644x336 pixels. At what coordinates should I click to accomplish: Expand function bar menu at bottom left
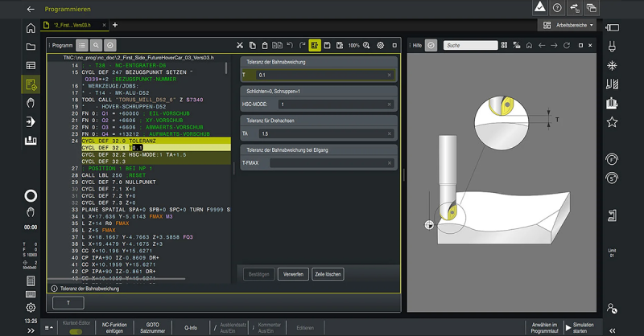tap(49, 328)
